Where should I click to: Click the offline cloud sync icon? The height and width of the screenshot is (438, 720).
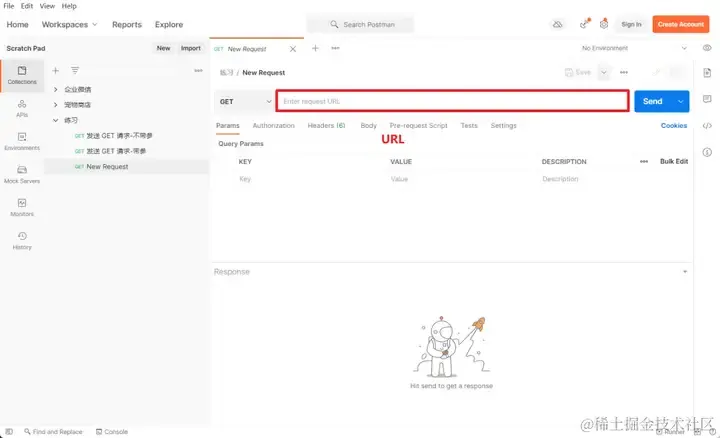[x=557, y=24]
